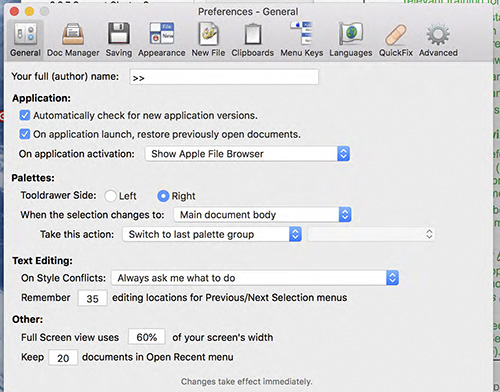This screenshot has height=392, width=500.
Task: Open New File preferences
Action: tap(208, 39)
